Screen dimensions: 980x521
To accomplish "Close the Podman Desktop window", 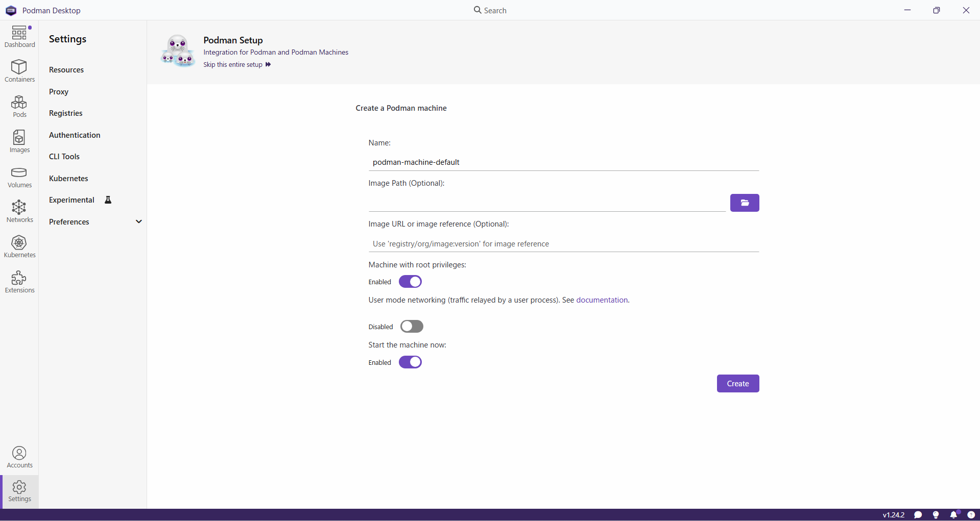I will 966,10.
